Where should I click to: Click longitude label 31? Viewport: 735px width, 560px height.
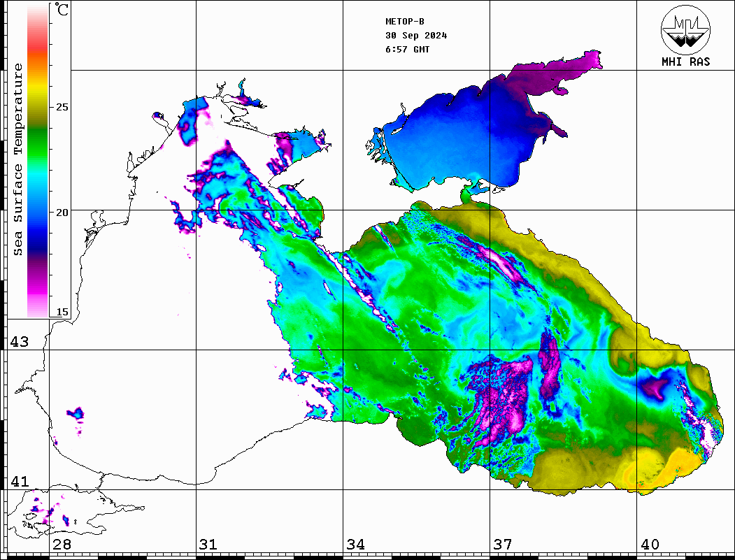pos(208,545)
